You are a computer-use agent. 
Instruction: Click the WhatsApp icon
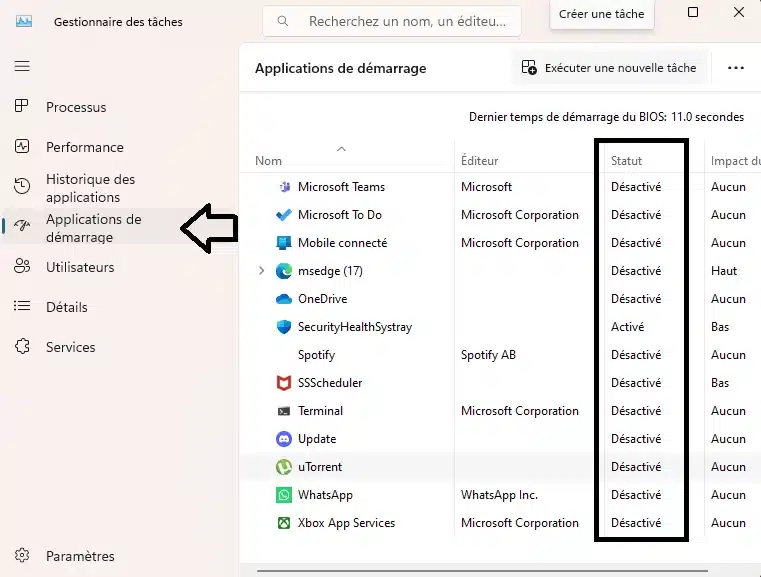[x=284, y=495]
